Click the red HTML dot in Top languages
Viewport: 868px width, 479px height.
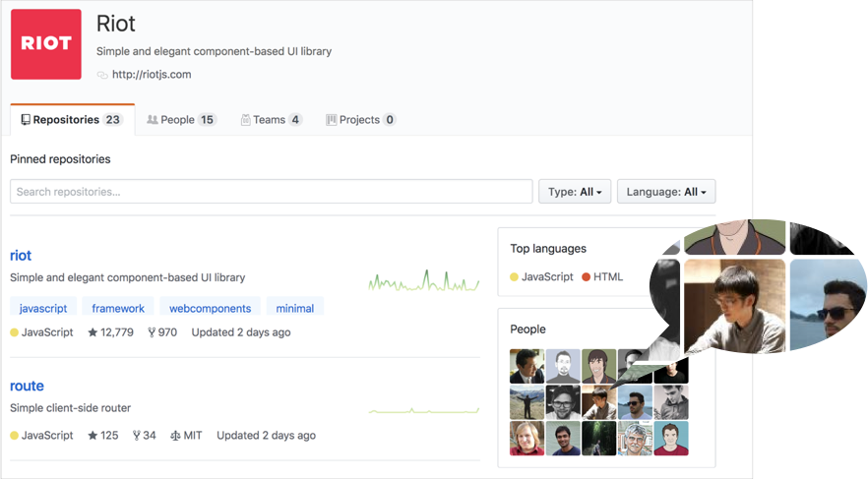pyautogui.click(x=587, y=277)
